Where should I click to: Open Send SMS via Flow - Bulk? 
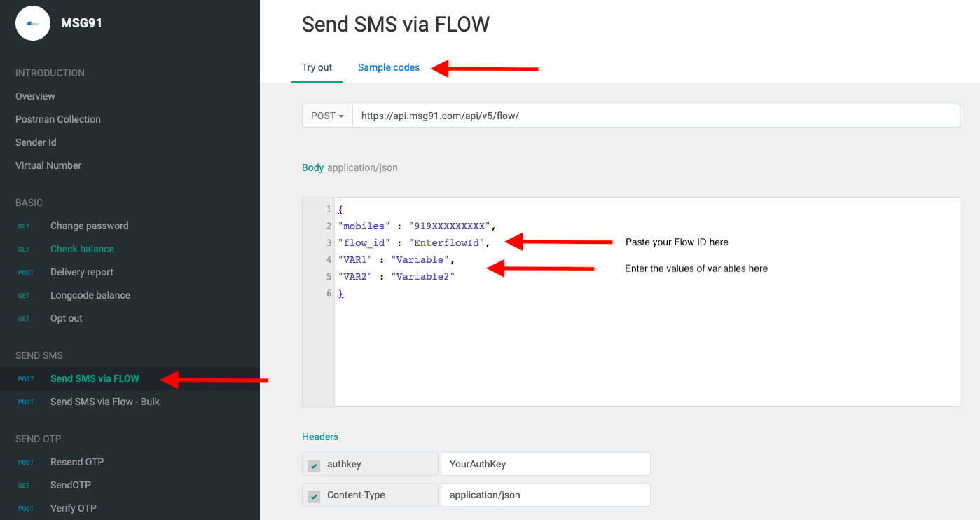pyautogui.click(x=105, y=402)
